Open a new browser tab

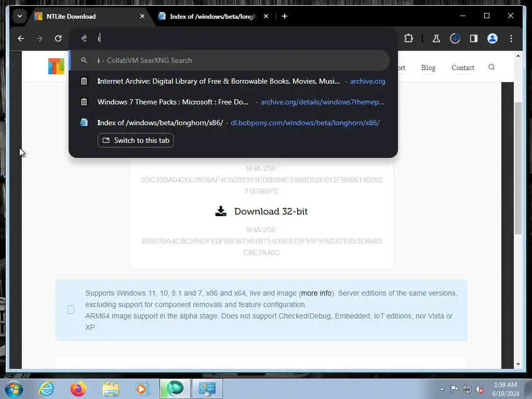pyautogui.click(x=285, y=16)
